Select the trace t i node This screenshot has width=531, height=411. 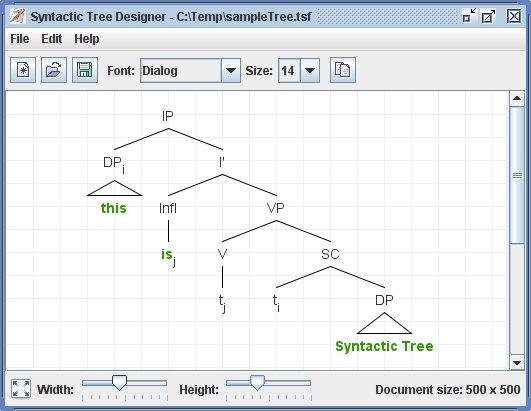coord(276,302)
